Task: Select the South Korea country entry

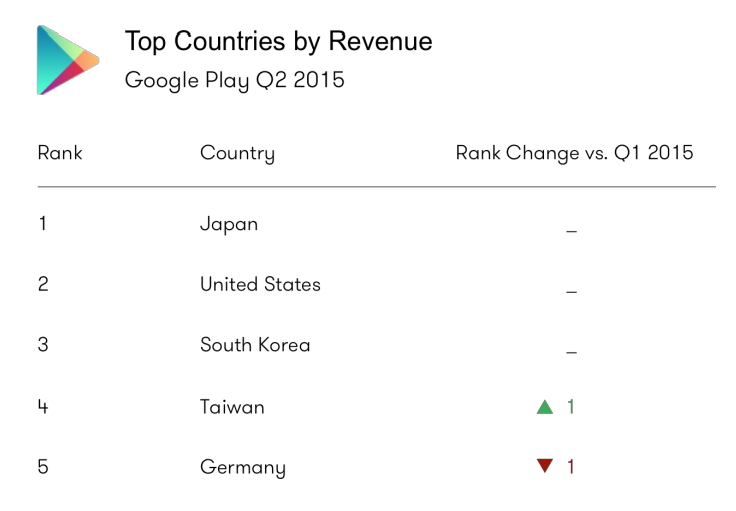Action: tap(255, 345)
